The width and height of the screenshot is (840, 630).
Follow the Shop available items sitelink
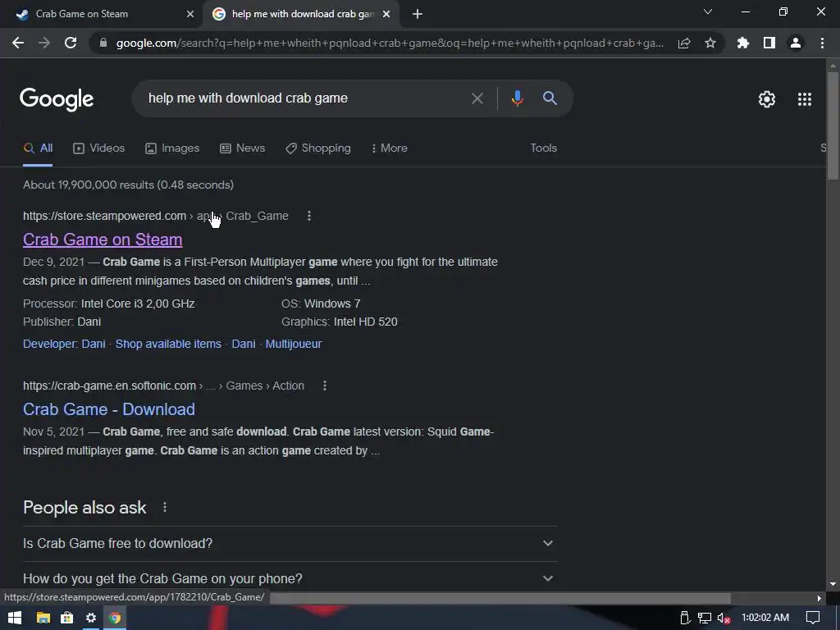(x=168, y=344)
